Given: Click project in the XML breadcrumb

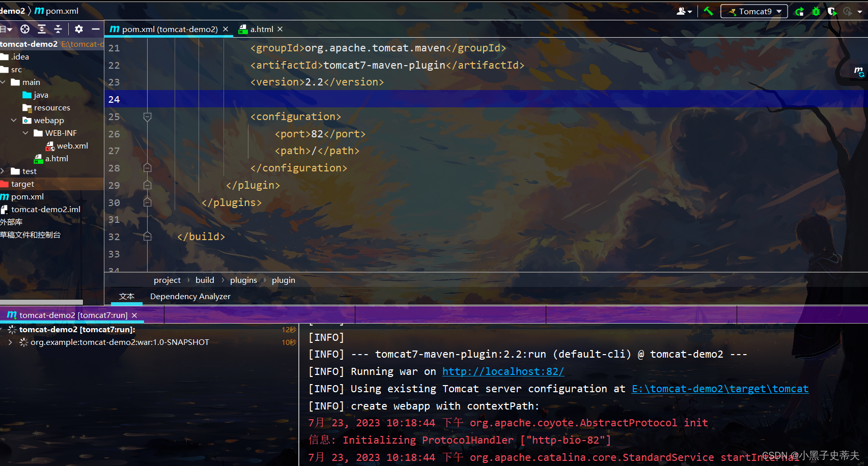Looking at the screenshot, I should click(167, 280).
